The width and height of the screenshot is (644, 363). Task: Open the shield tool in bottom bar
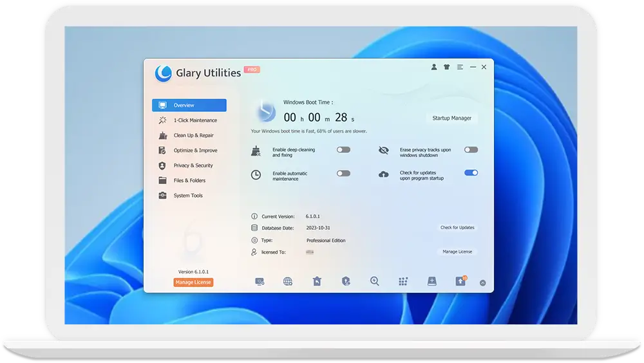coord(346,281)
